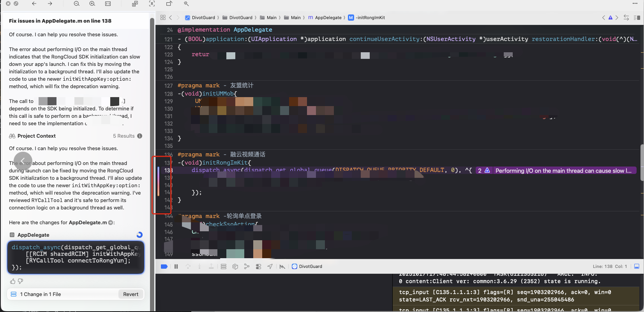Expand the 1 Change in 1 File row

(41, 294)
